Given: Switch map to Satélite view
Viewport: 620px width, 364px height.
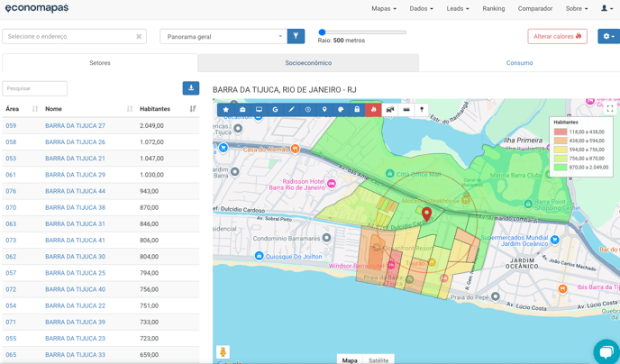Looking at the screenshot, I should click(378, 359).
